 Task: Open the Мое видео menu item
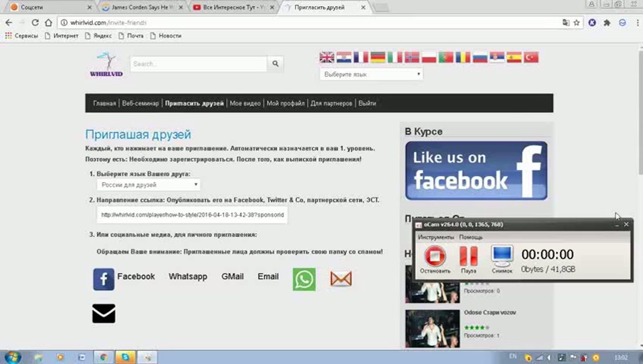pos(245,103)
